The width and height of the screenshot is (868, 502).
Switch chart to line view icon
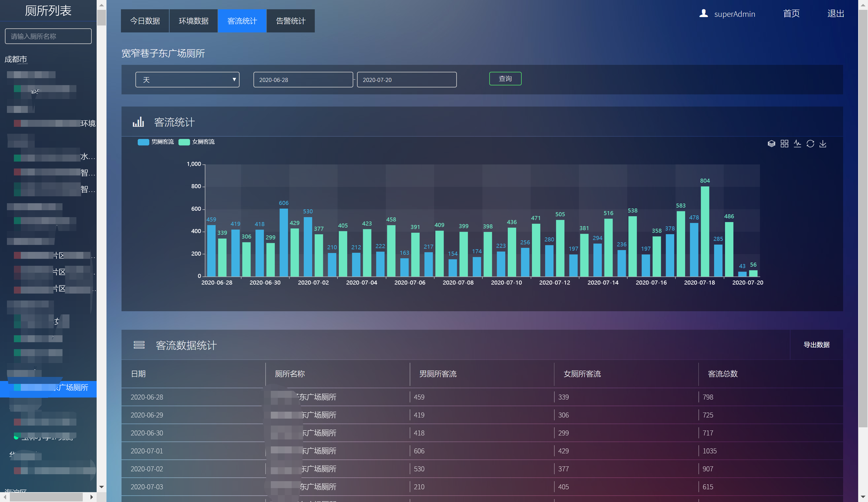coord(797,144)
